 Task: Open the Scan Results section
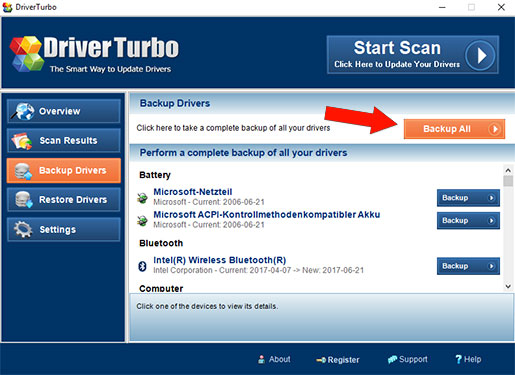[x=64, y=141]
